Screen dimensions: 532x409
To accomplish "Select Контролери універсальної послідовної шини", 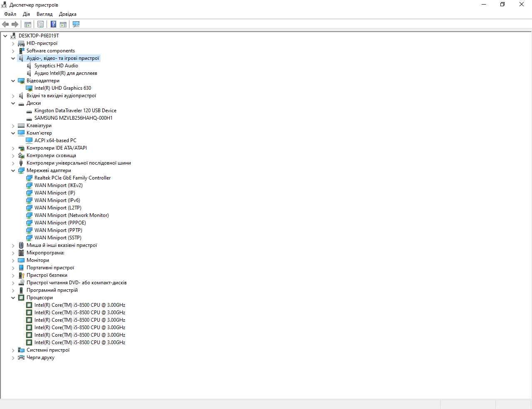I will [x=79, y=163].
